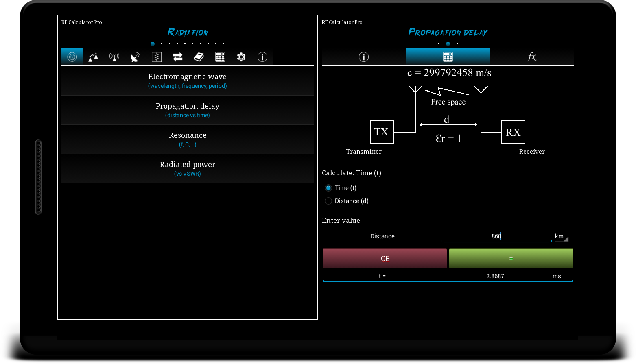Clear entry with the CE button
Viewport: 636px width, 364px height.
(x=385, y=259)
